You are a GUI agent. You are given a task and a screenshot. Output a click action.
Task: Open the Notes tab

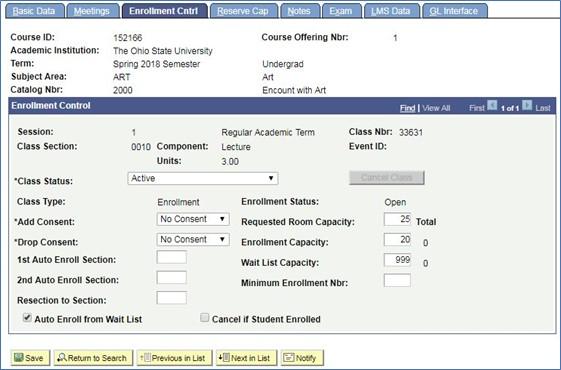pos(299,11)
